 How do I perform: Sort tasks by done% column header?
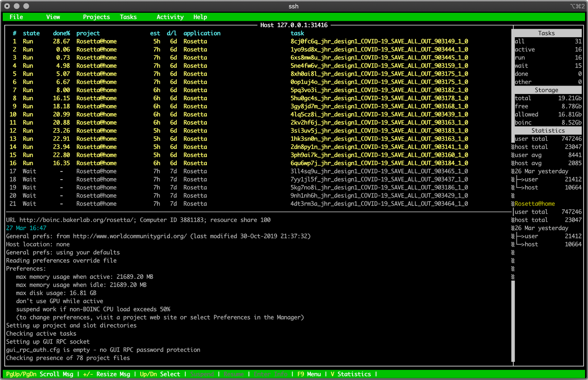(x=61, y=33)
